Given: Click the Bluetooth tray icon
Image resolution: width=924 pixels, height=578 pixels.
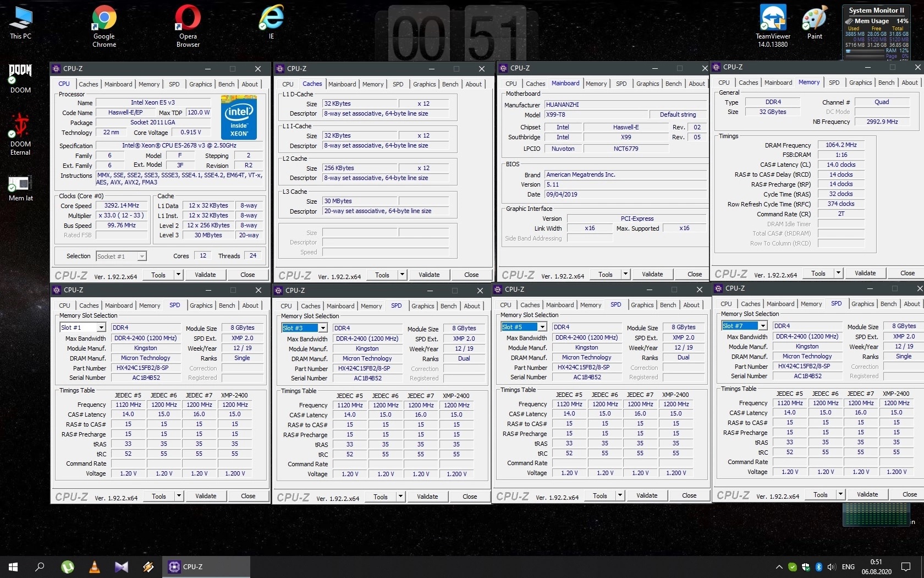Looking at the screenshot, I should click(818, 567).
